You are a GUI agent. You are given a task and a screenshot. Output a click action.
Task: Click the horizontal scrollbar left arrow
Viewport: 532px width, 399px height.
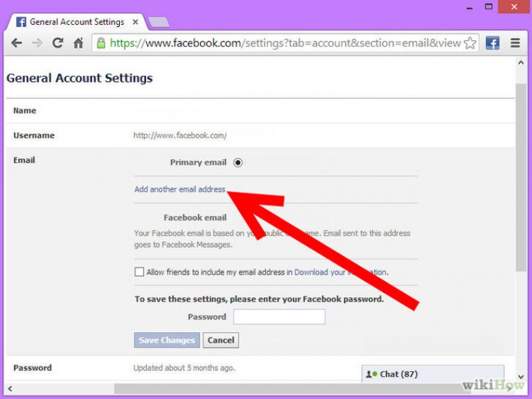[x=10, y=389]
